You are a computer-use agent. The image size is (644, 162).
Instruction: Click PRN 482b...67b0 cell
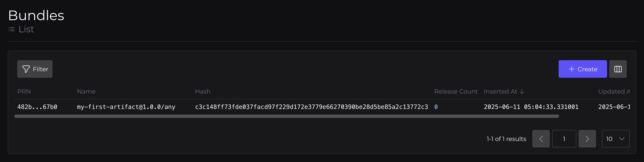click(37, 107)
